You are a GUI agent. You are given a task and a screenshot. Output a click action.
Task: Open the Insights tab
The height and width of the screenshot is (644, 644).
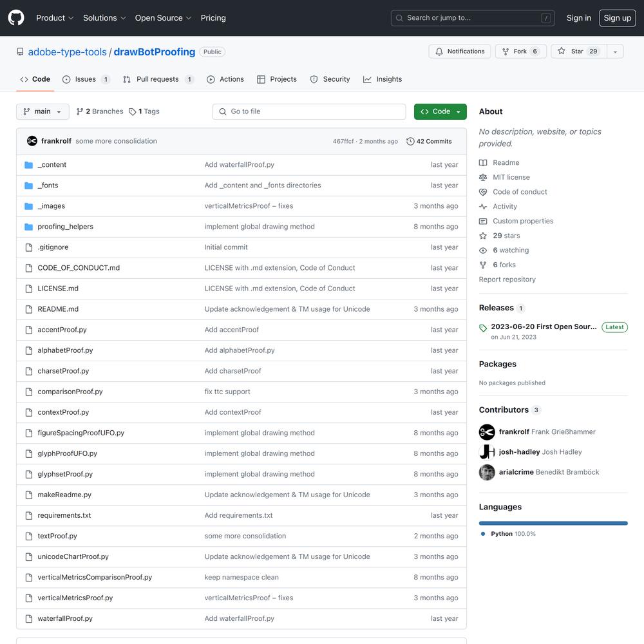tap(383, 79)
